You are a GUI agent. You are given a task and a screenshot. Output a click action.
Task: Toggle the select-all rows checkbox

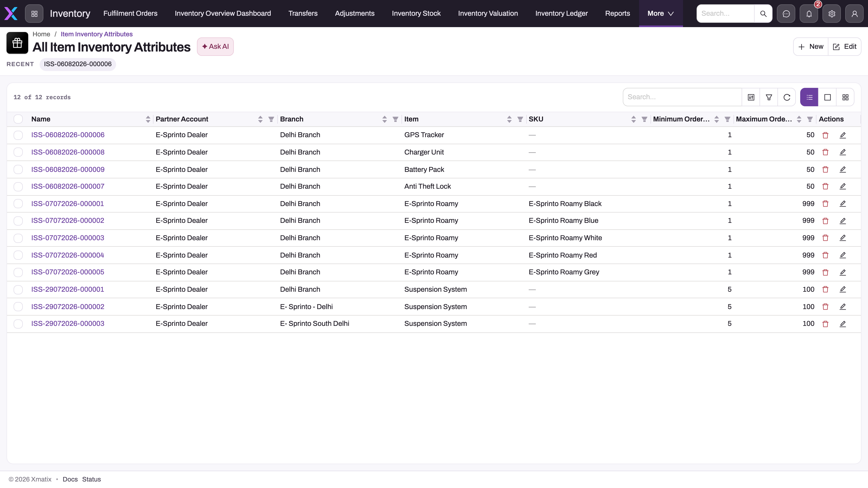pos(18,119)
